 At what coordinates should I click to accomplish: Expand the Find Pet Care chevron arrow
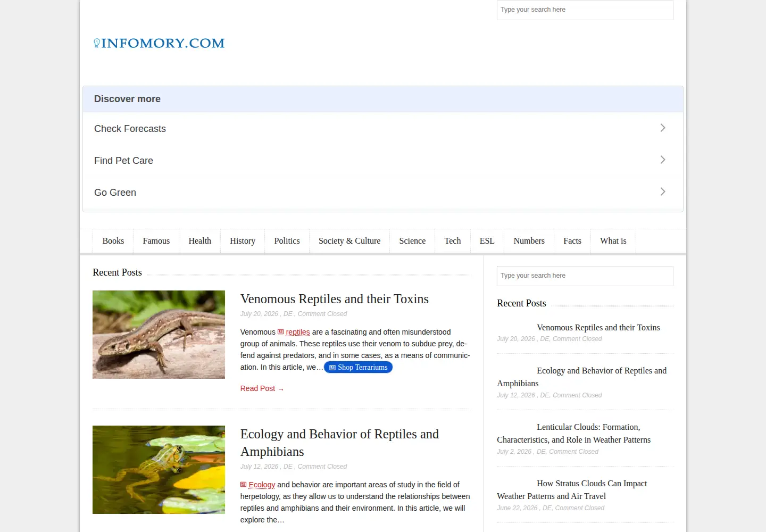663,160
